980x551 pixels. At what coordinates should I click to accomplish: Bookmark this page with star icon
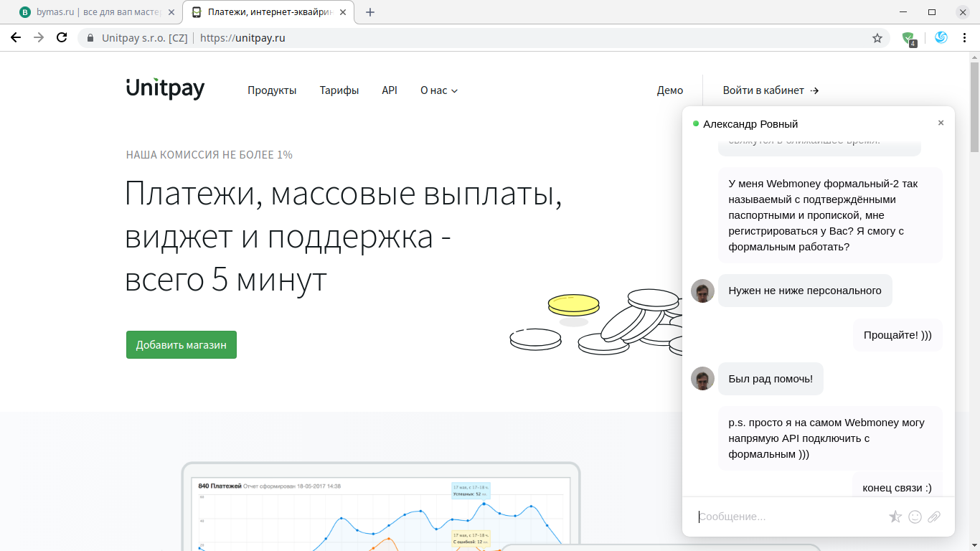(877, 38)
